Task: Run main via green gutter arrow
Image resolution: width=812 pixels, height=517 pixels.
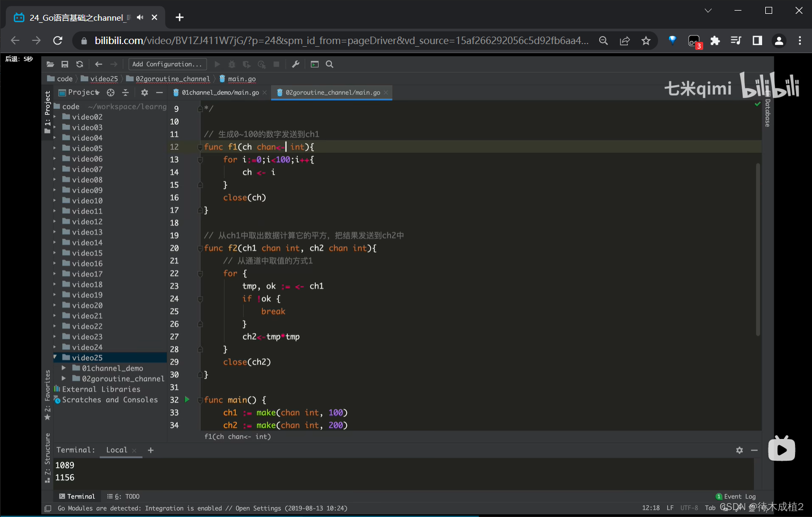Action: pyautogui.click(x=187, y=399)
